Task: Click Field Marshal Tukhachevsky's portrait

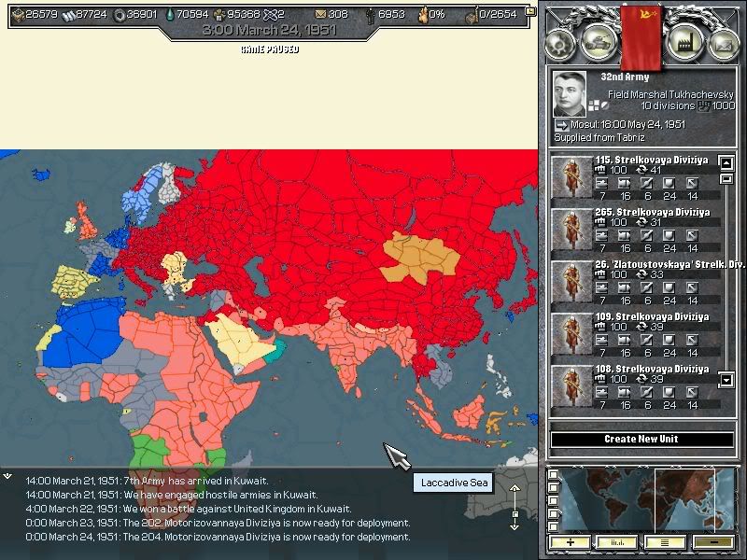Action: (570, 94)
